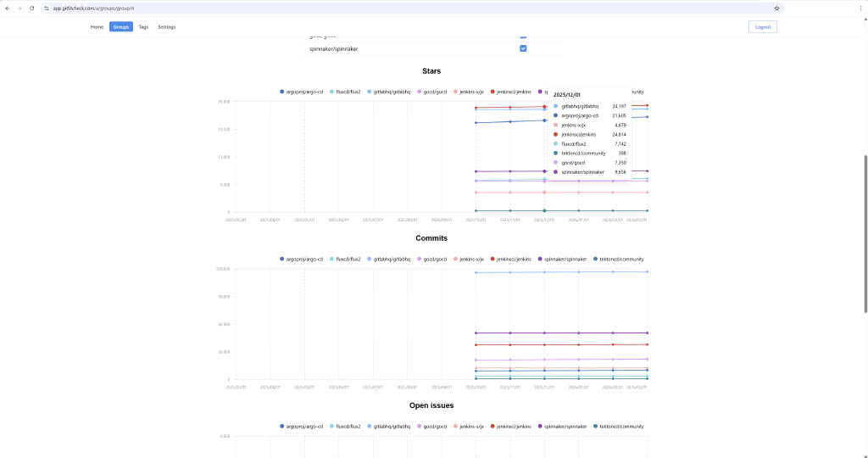The height and width of the screenshot is (458, 868).
Task: Hide gocd/gocd series in Commits legend
Action: tap(431, 260)
